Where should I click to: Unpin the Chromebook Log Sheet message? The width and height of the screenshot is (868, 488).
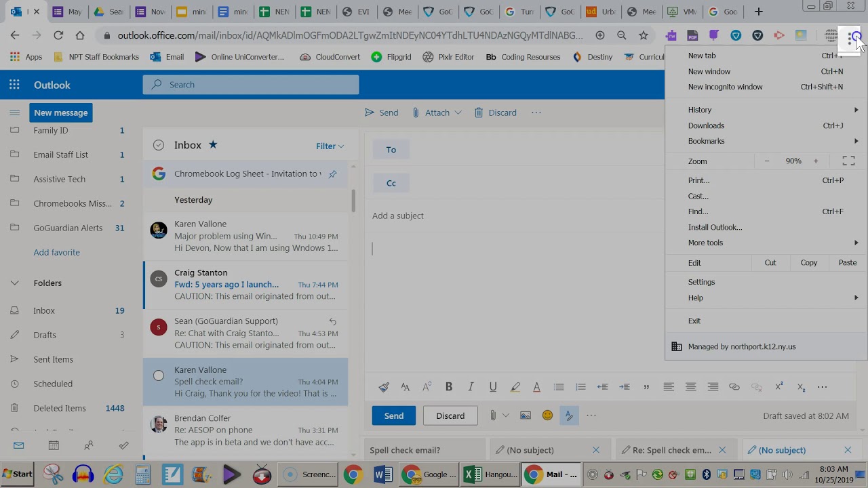coord(332,174)
